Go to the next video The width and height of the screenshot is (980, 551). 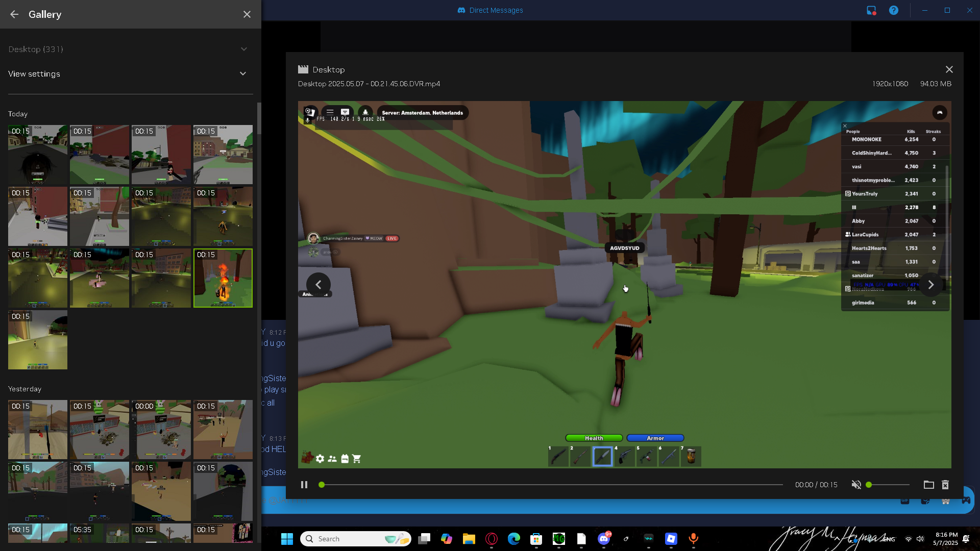(x=930, y=285)
